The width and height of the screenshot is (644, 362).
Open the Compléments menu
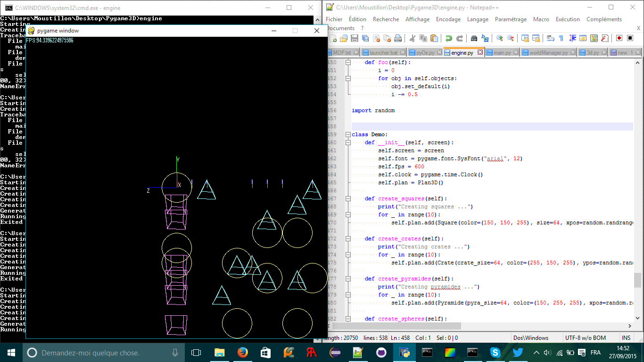pos(604,19)
